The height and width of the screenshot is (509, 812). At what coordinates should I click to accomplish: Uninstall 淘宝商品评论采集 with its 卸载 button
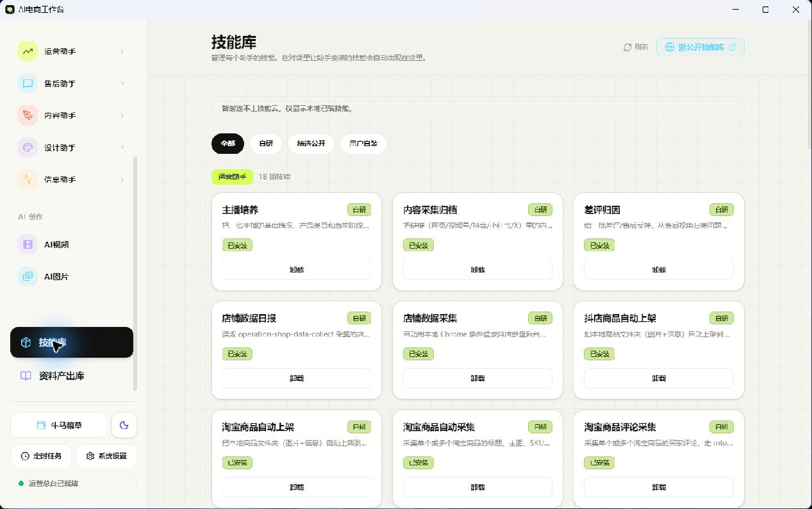659,487
